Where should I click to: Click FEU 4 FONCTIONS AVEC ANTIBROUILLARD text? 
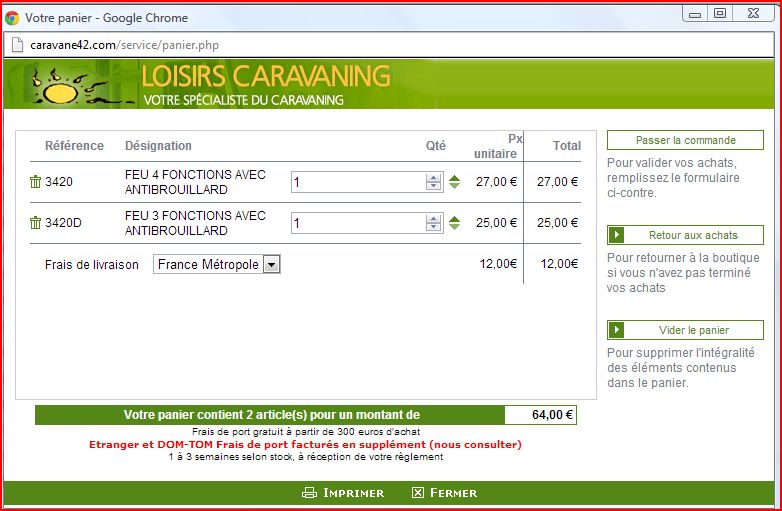[x=195, y=182]
